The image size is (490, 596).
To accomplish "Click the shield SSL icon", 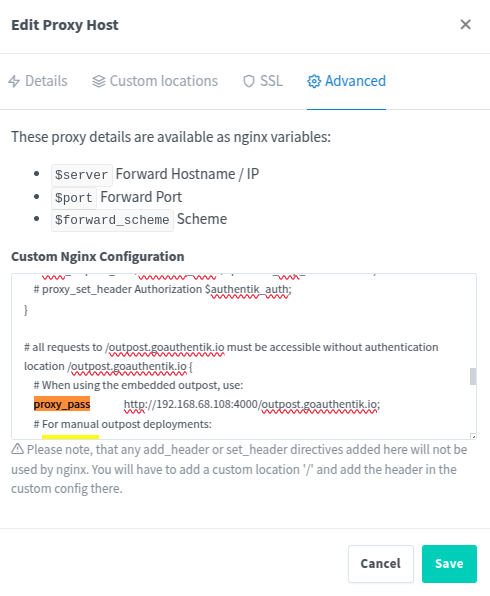I will [249, 81].
